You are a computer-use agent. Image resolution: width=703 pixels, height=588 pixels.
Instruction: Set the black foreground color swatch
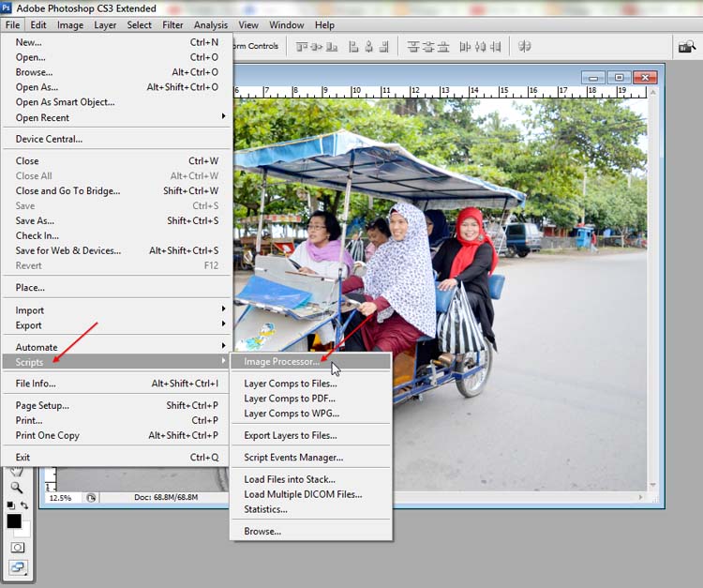pos(14,521)
